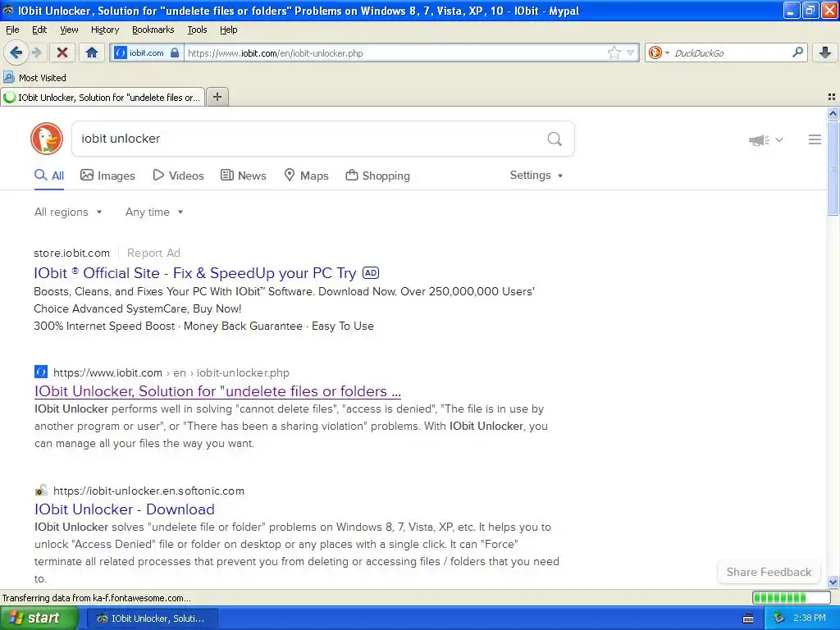Viewport: 840px width, 630px height.
Task: Switch to News results
Action: (x=244, y=176)
